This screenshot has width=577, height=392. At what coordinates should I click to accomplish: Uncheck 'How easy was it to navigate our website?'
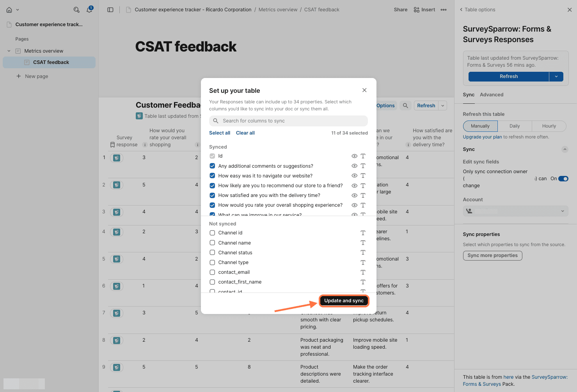[x=212, y=176]
